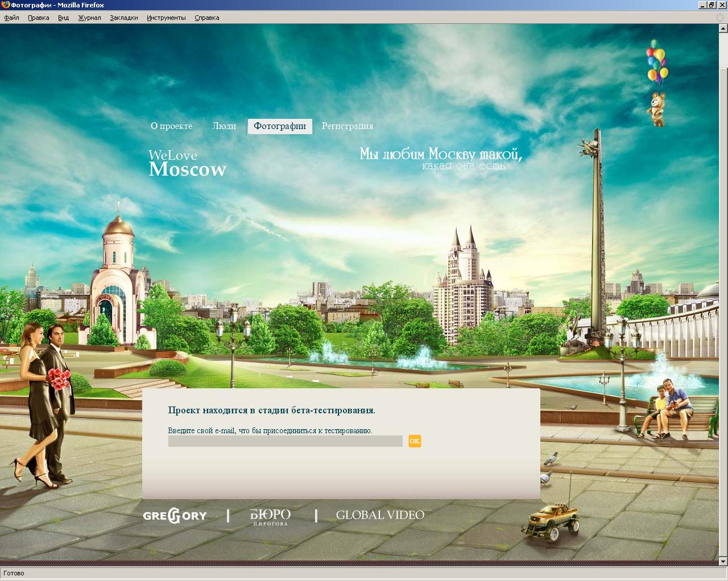Open the Журнал menu

[89, 18]
